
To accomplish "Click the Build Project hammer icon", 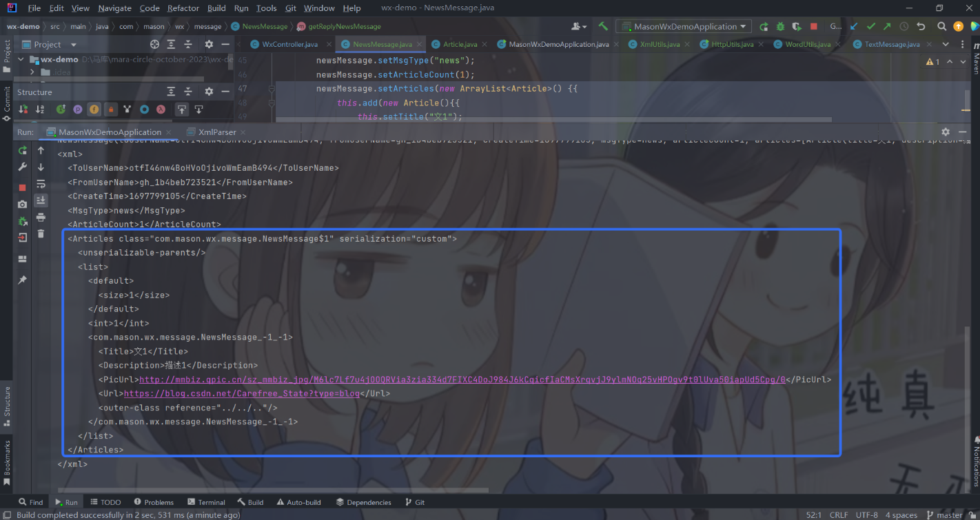I will click(x=603, y=26).
